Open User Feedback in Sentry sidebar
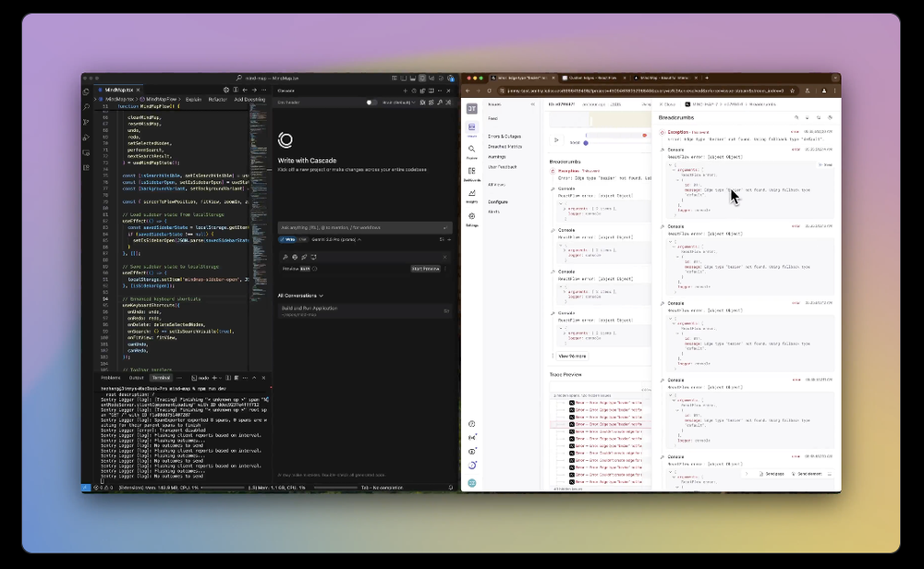Screen dimensions: 924x569 click(503, 167)
